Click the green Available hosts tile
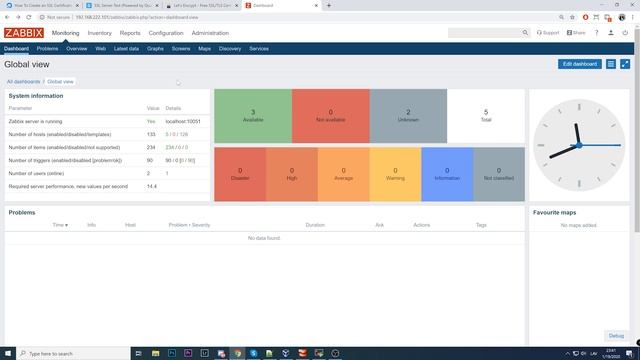Image resolution: width=640 pixels, height=360 pixels. [x=253, y=116]
